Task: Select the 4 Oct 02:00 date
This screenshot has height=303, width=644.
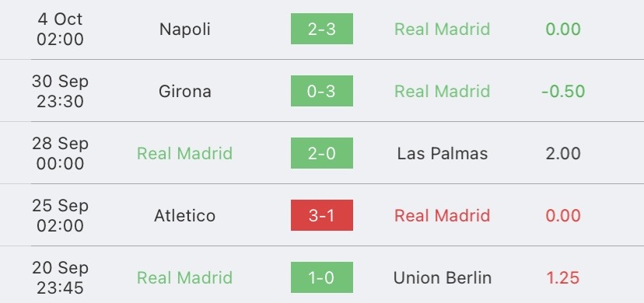Action: tap(60, 29)
